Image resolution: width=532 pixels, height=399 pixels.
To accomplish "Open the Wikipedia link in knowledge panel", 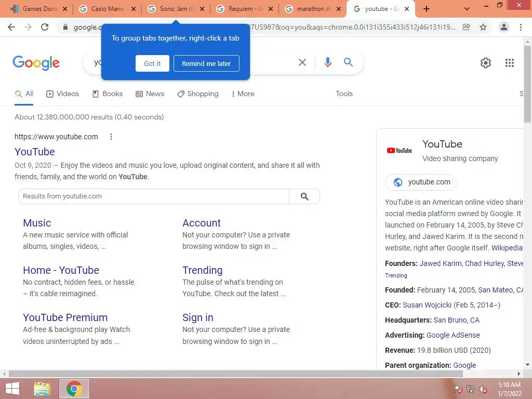I will click(x=507, y=248).
